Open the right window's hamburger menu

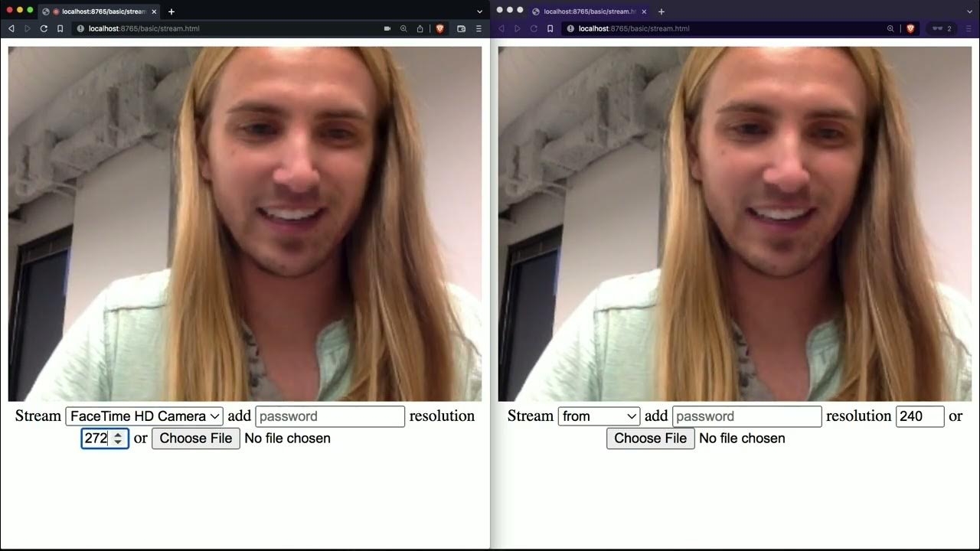(x=969, y=28)
